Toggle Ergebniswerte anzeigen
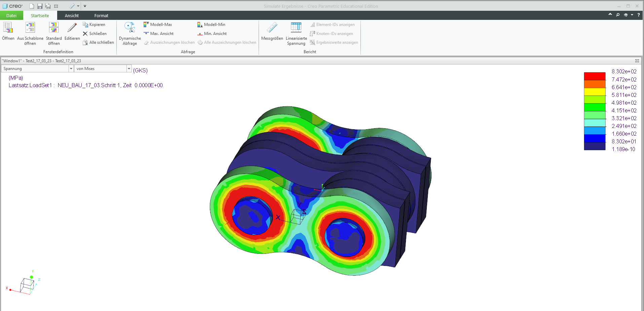644x311 pixels. tap(334, 42)
